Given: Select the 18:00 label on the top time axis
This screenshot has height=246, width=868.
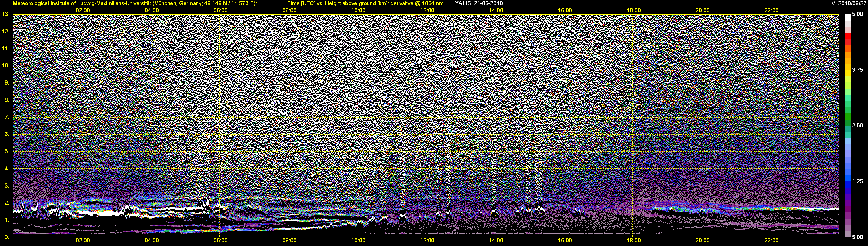Looking at the screenshot, I should 634,10.
